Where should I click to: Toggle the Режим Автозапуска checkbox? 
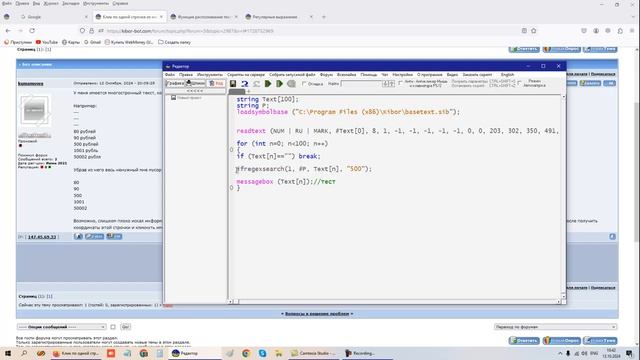pos(519,83)
